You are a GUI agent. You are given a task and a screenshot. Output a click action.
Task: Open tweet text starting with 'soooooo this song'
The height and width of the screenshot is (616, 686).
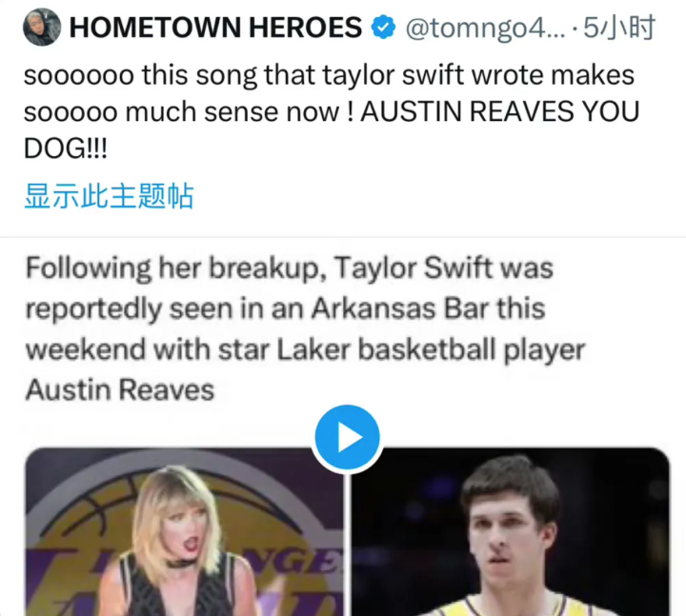click(x=332, y=111)
